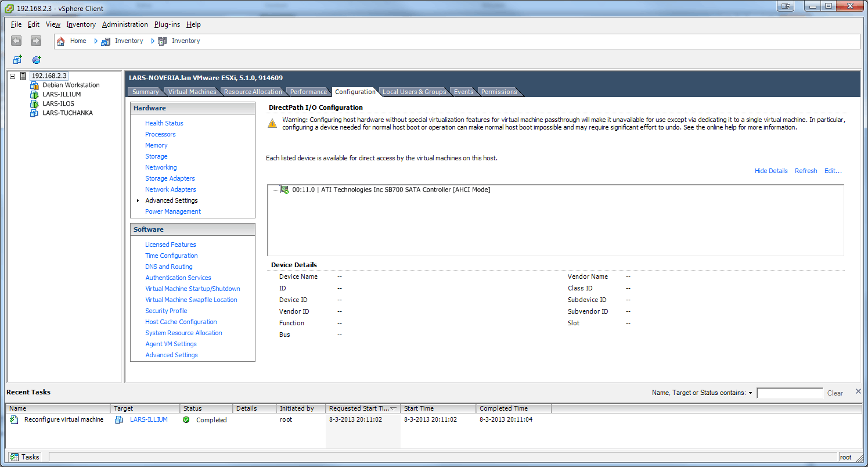Click the LARS-ILOS VM icon
This screenshot has width=868, height=467.
click(x=34, y=104)
